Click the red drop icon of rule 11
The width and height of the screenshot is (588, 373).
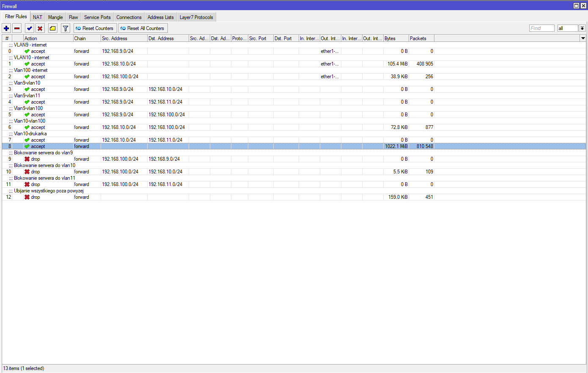[27, 184]
